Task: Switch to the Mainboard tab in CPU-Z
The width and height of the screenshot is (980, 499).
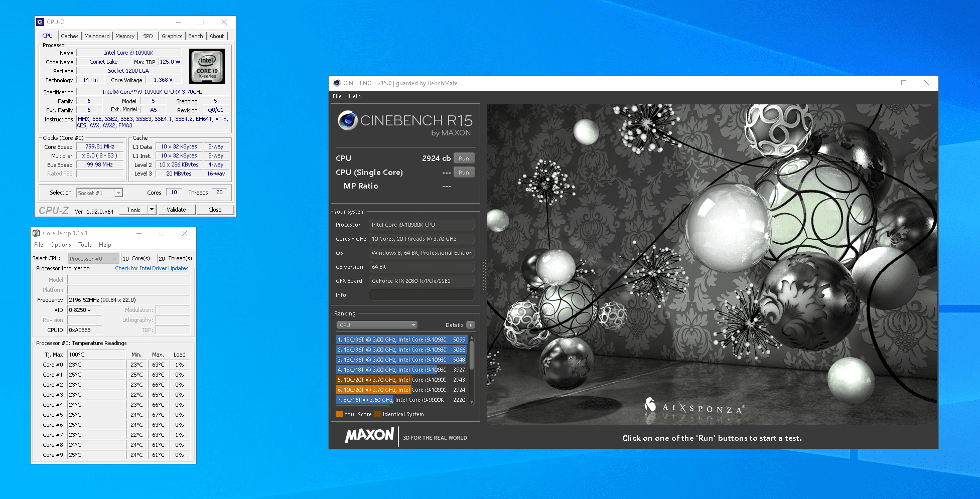Action: (97, 36)
